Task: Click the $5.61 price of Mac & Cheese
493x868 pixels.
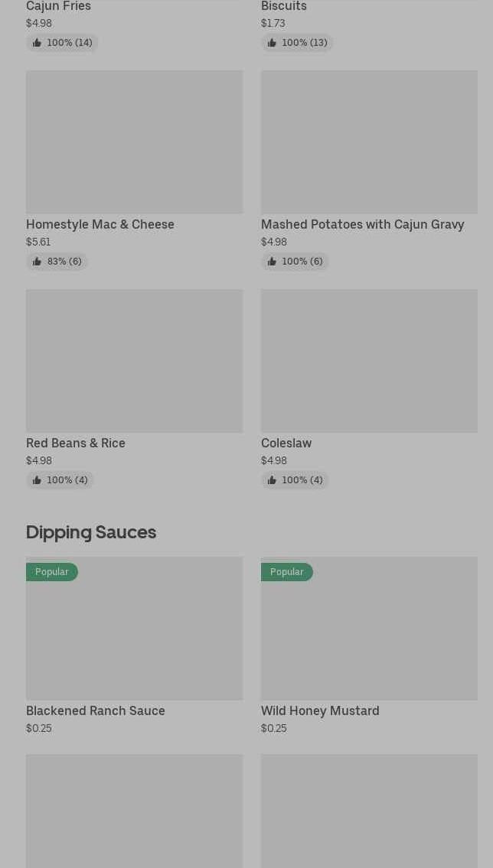Action: click(x=38, y=242)
